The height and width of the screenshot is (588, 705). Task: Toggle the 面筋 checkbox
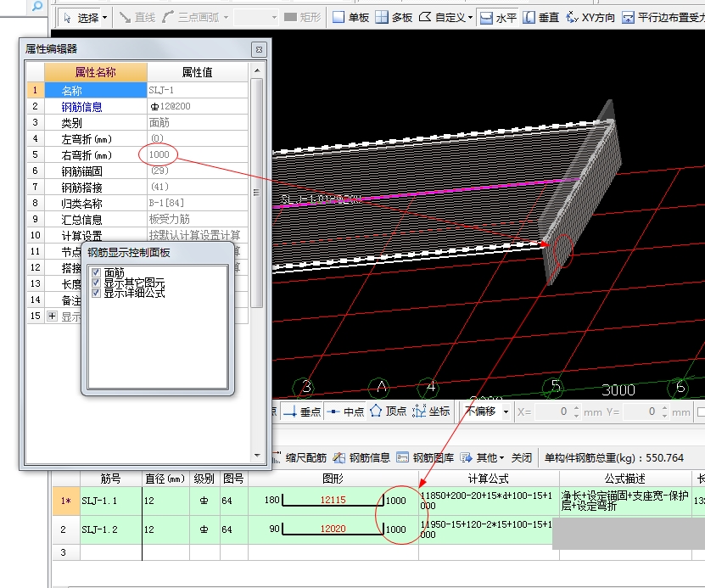coord(96,272)
